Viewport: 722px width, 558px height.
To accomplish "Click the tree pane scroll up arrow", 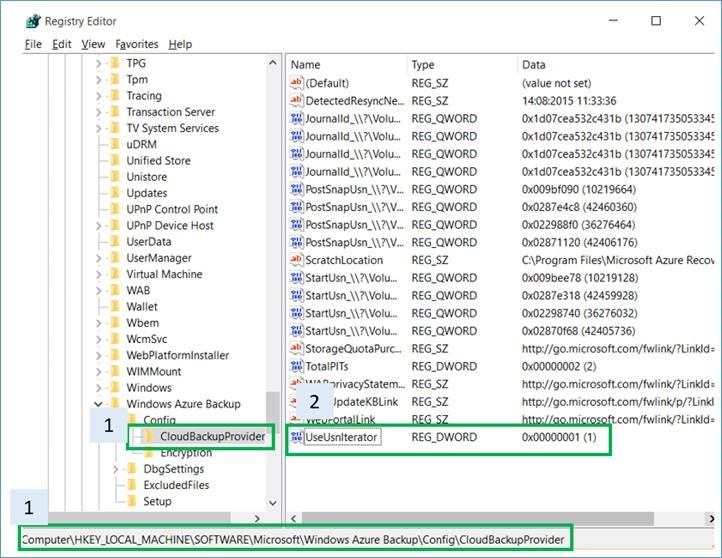I will 273,63.
